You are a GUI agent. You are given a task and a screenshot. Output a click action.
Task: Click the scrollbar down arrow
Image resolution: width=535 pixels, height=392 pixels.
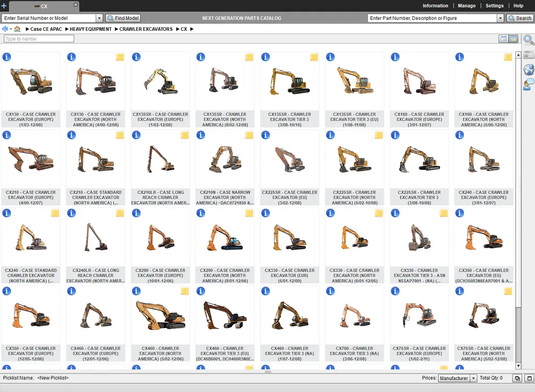(x=518, y=366)
